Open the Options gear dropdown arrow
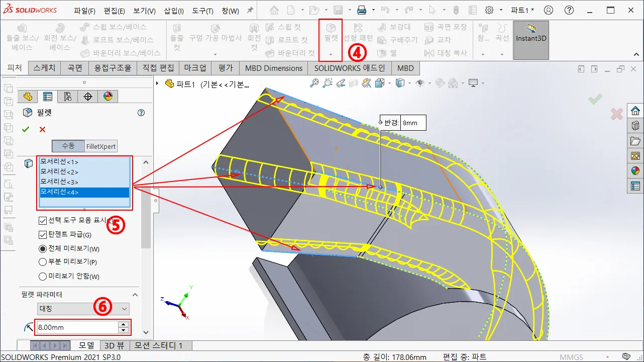Viewport: 644px width, 362px height. tap(501, 11)
